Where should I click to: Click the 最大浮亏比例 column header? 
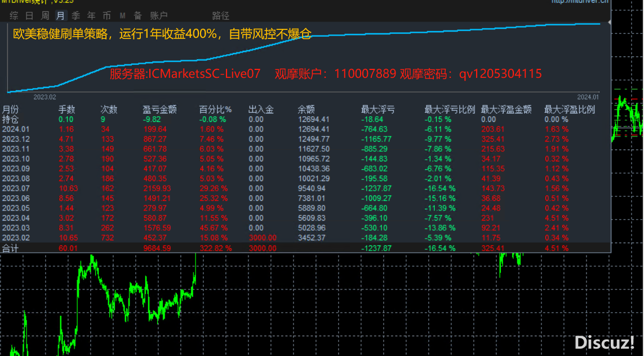tap(450, 109)
